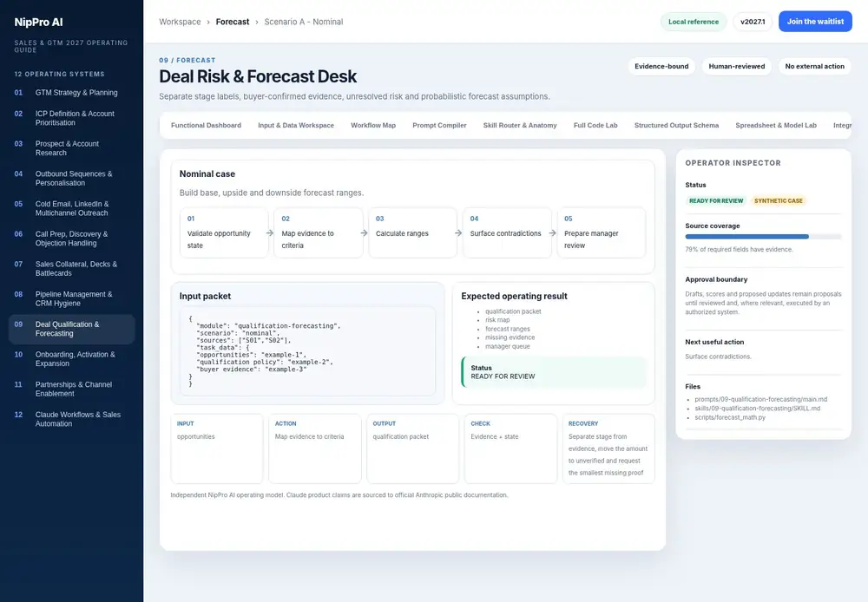Click 'forecast ranges' in expected results
868x602 pixels.
[507, 329]
